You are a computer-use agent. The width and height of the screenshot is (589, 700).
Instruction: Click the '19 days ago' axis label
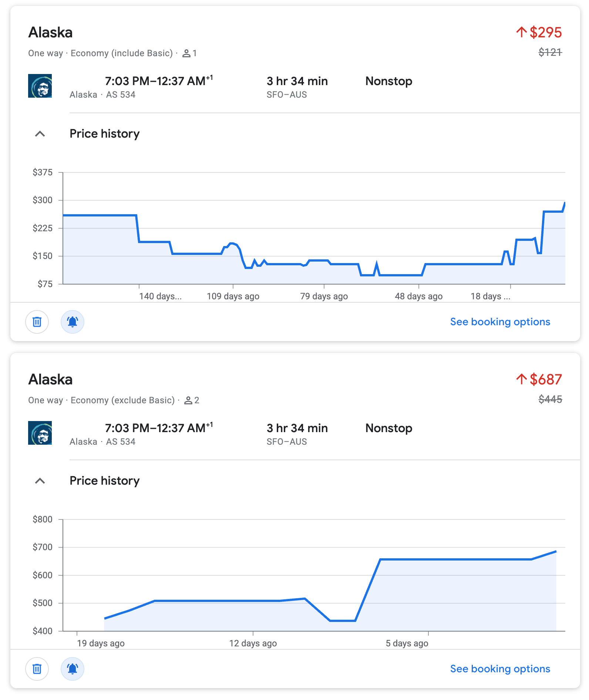pos(101,643)
